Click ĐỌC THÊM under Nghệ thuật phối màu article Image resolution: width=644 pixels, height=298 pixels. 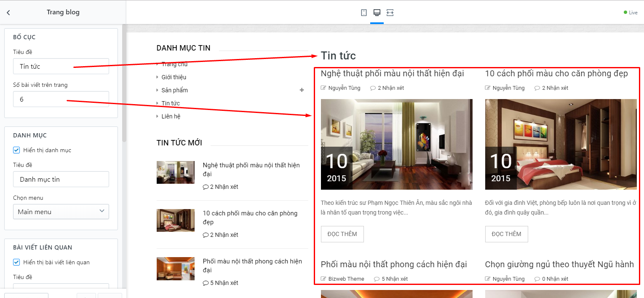[342, 234]
